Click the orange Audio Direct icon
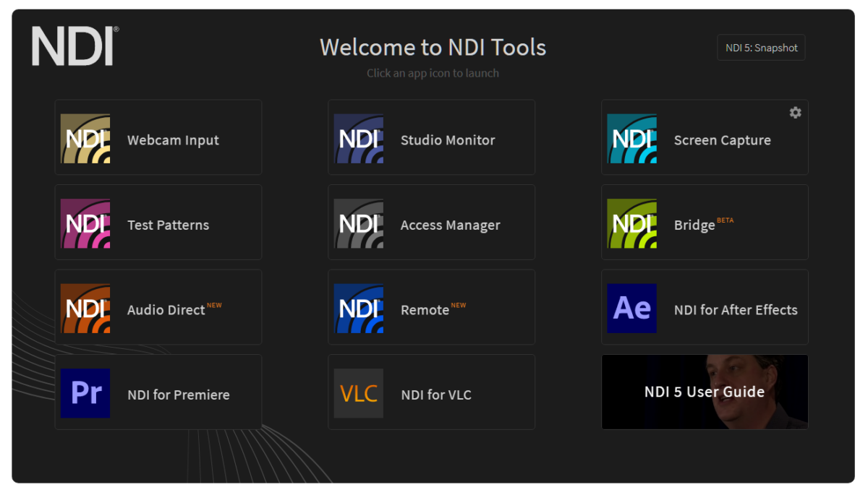 click(x=85, y=309)
